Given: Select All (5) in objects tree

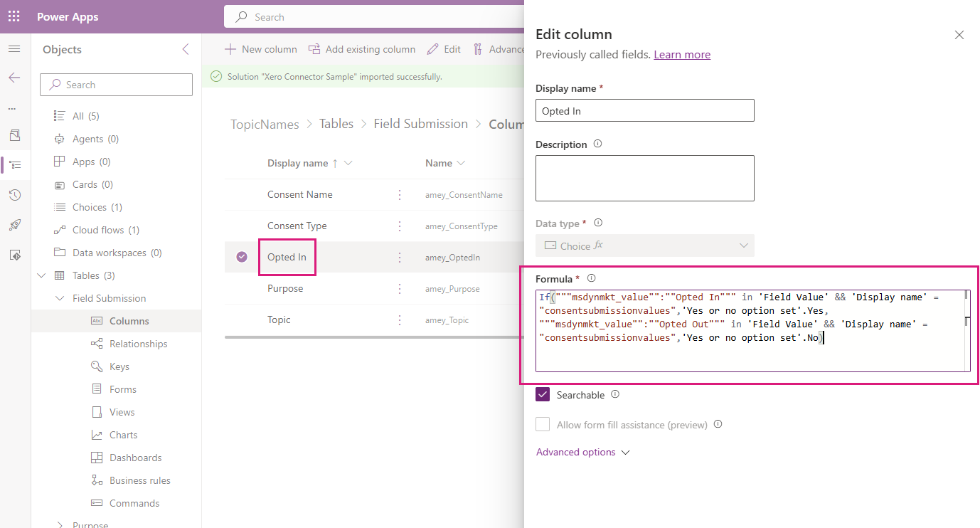Looking at the screenshot, I should tap(86, 116).
